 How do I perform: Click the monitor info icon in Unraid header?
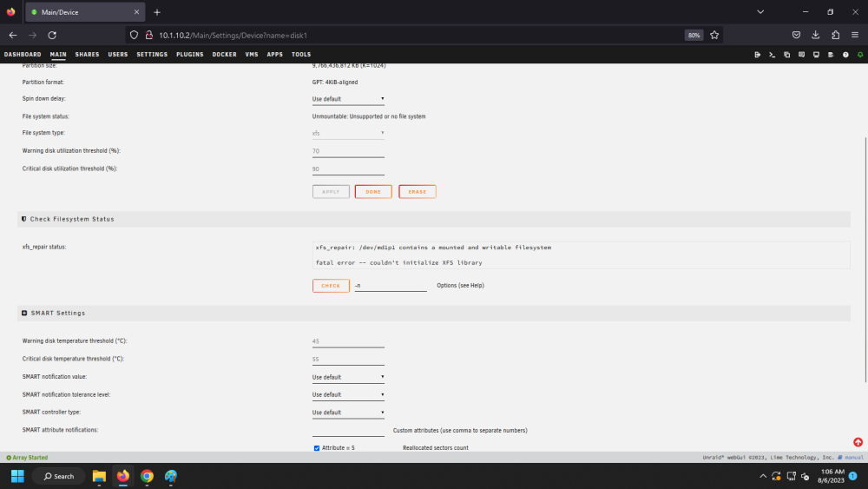pyautogui.click(x=816, y=54)
